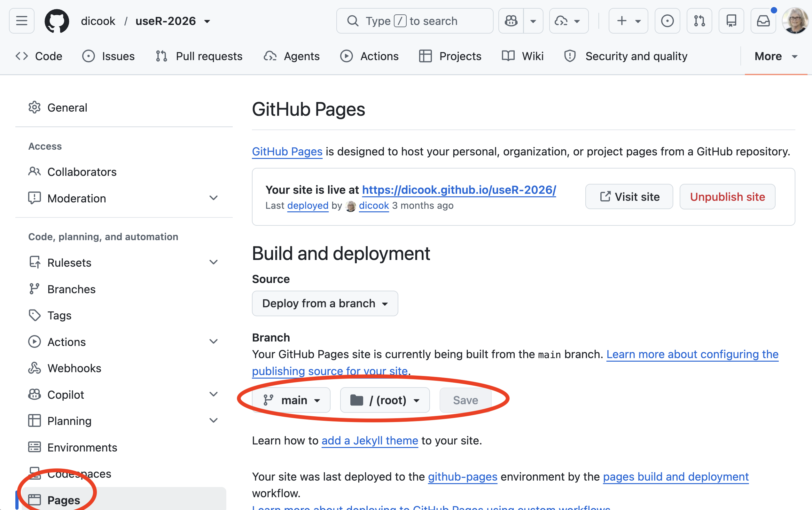Expand the Rulesets section
This screenshot has height=510, width=812.
(214, 263)
